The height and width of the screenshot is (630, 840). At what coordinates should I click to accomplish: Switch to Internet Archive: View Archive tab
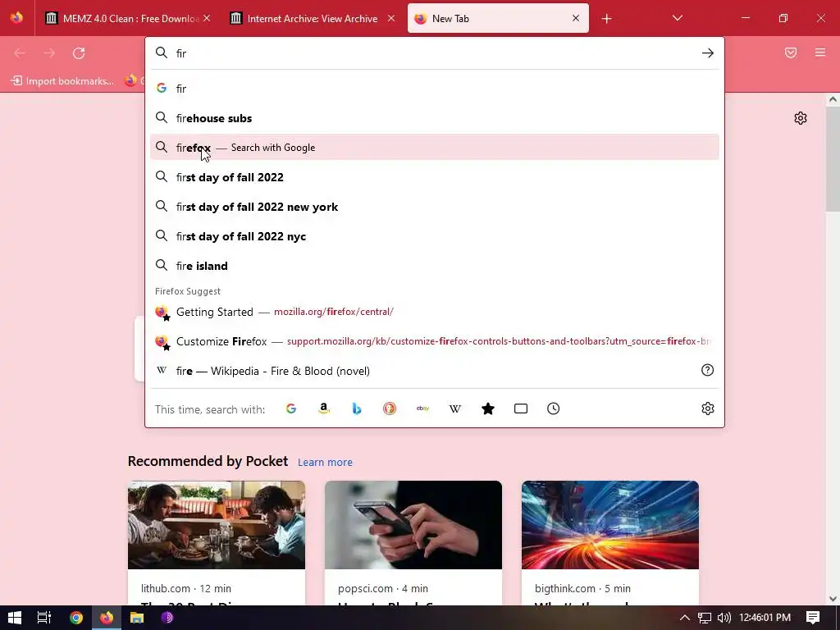tap(313, 18)
